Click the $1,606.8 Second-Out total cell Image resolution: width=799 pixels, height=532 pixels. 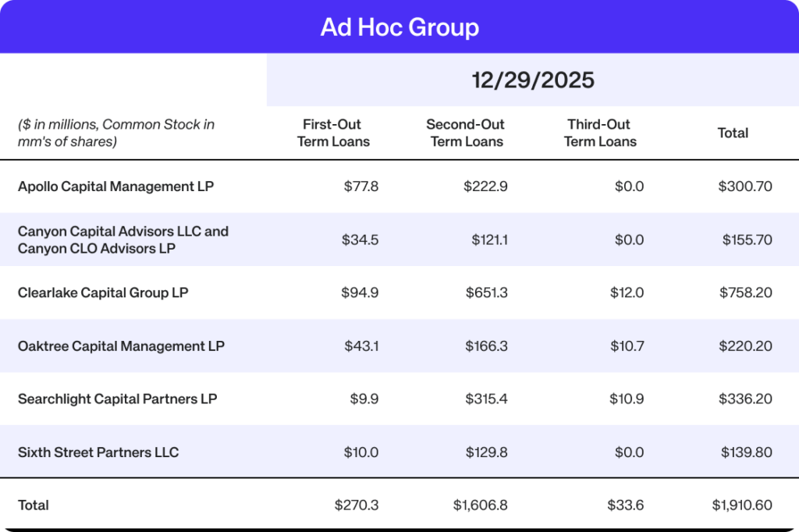point(480,505)
